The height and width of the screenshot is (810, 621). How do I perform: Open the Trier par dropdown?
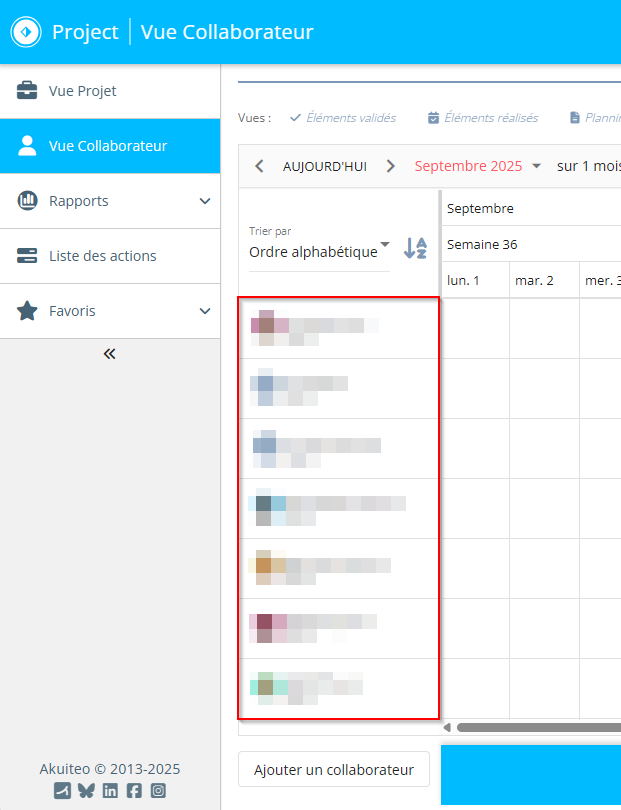tap(319, 251)
